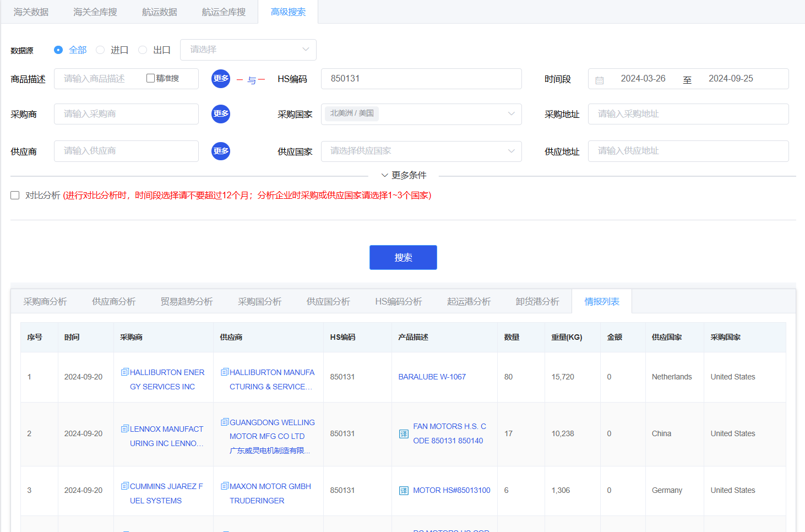Switch to 航运全库搜 tab
This screenshot has width=805, height=532.
click(224, 12)
